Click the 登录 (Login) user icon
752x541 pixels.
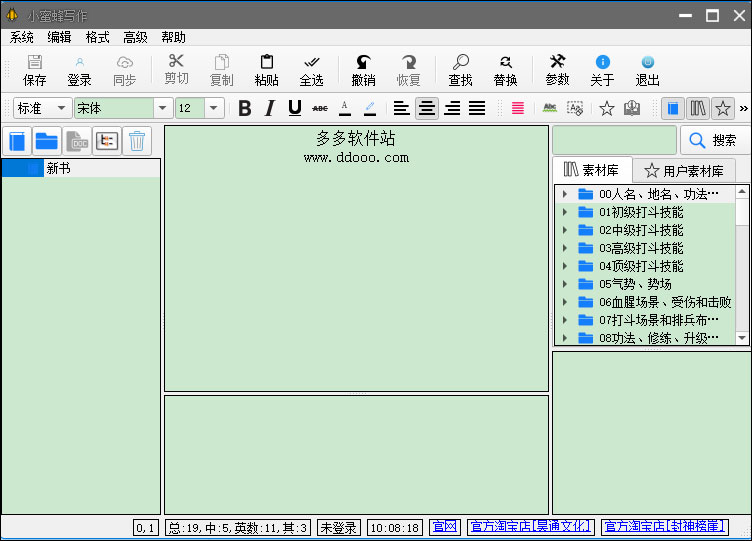tap(79, 63)
